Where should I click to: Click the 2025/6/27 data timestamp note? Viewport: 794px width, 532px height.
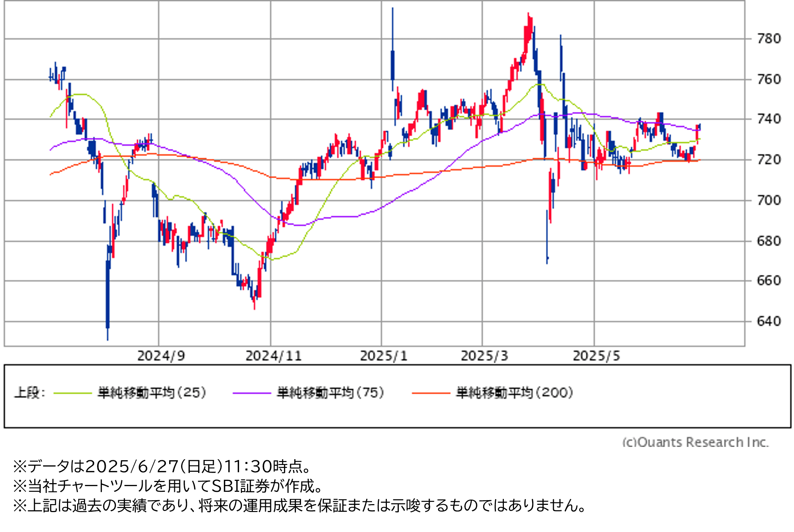(162, 466)
